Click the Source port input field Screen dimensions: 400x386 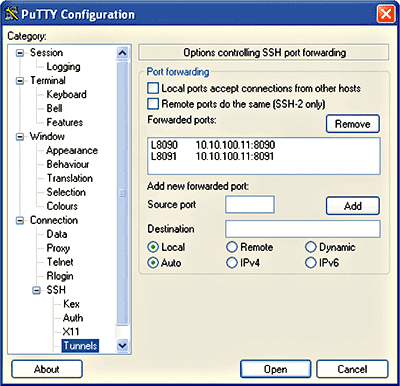click(250, 204)
